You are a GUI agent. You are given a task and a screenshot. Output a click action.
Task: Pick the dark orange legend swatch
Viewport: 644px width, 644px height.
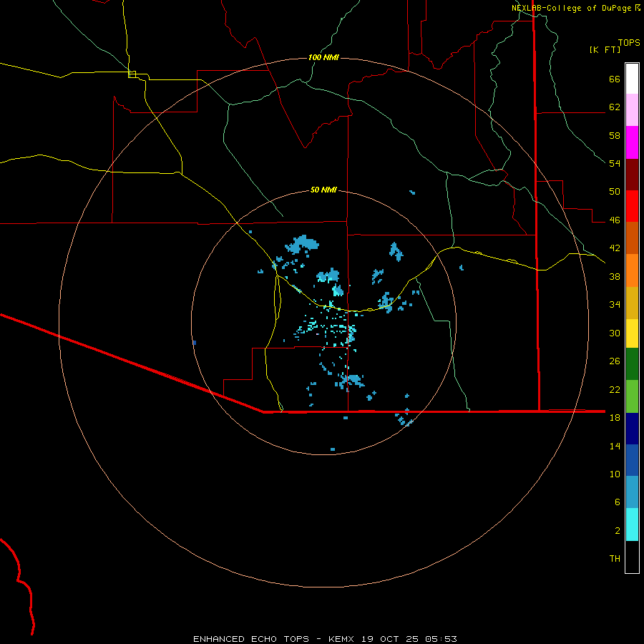click(632, 238)
